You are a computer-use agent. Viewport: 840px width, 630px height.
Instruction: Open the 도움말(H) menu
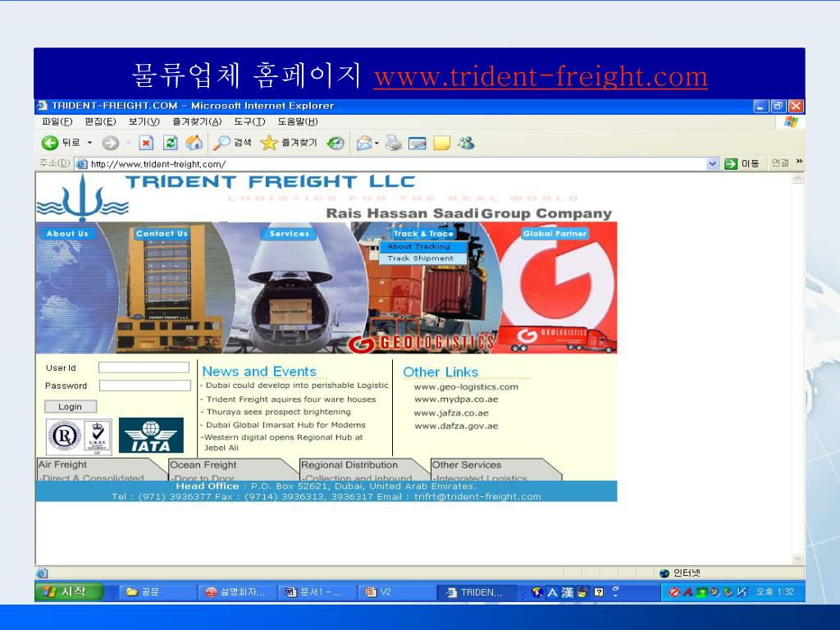[297, 121]
